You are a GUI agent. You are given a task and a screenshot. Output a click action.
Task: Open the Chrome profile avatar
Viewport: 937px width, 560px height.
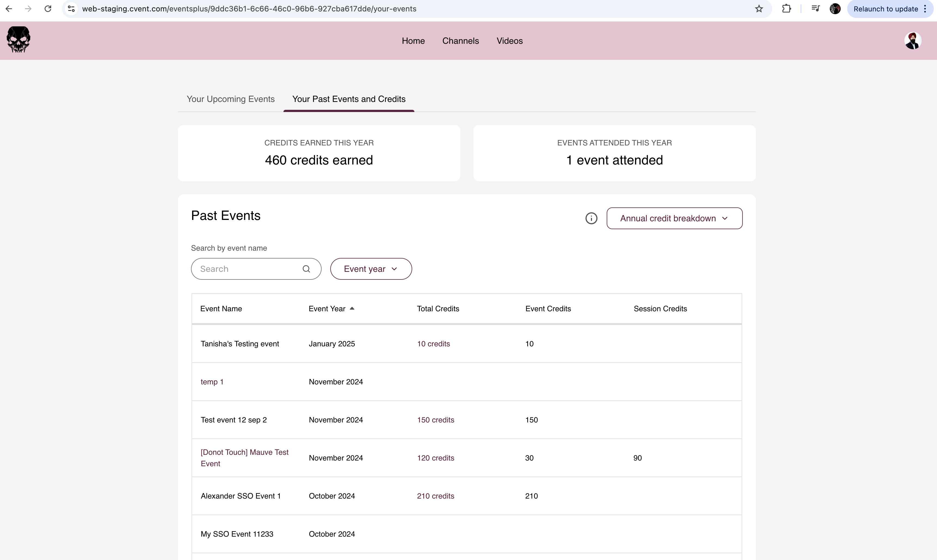[x=835, y=9]
